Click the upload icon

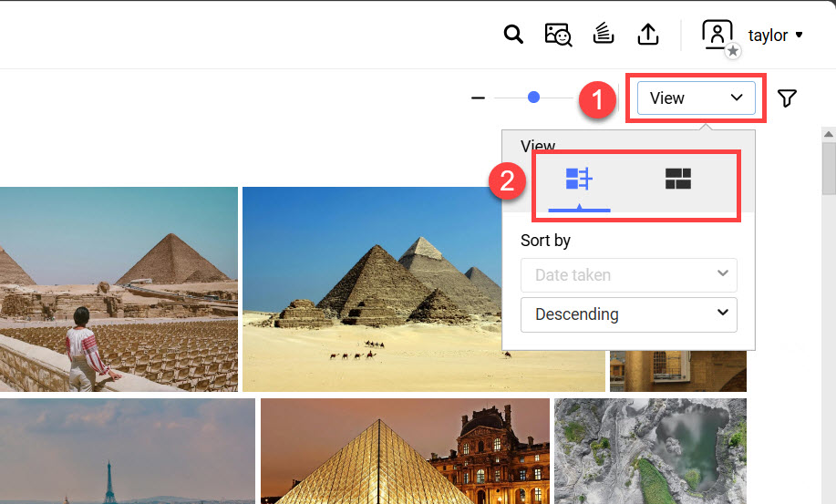648,34
